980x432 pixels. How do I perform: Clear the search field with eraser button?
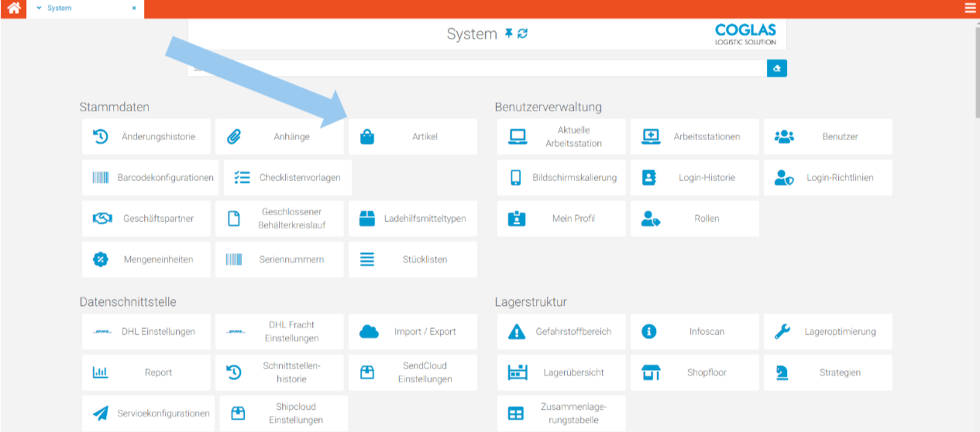776,69
